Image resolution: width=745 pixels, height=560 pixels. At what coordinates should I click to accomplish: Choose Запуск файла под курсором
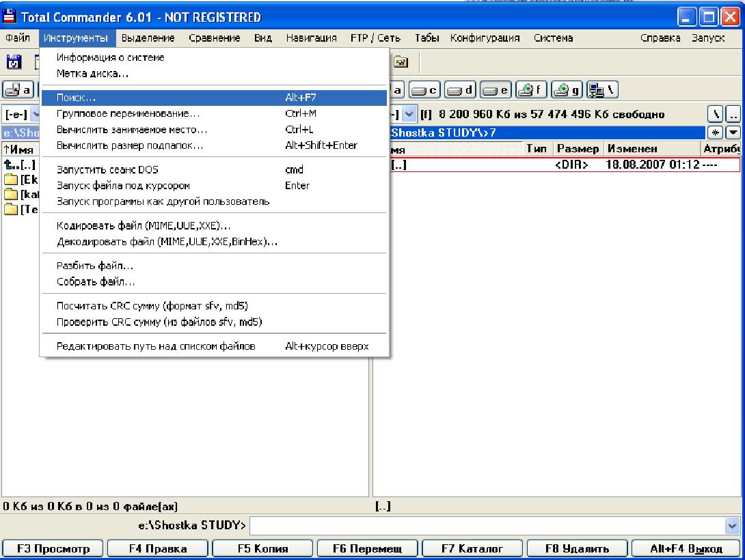(215, 186)
